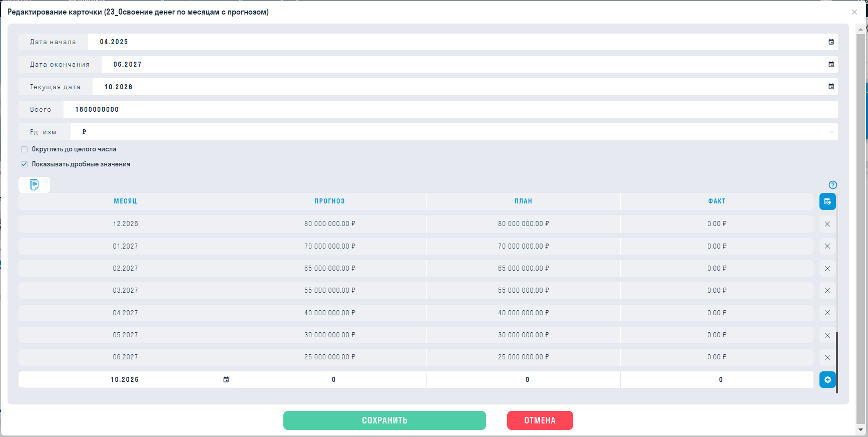The image size is (868, 437).
Task: Open calendar for Дата окончания field
Action: click(x=831, y=65)
